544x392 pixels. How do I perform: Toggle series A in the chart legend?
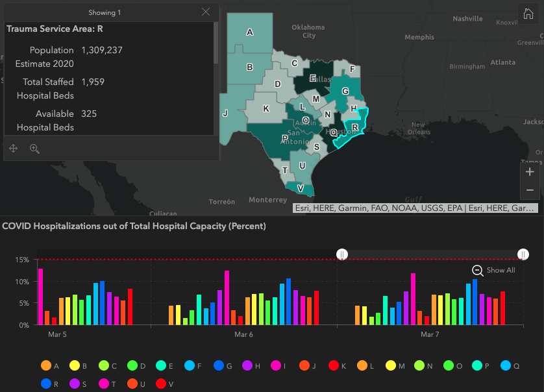coord(45,366)
